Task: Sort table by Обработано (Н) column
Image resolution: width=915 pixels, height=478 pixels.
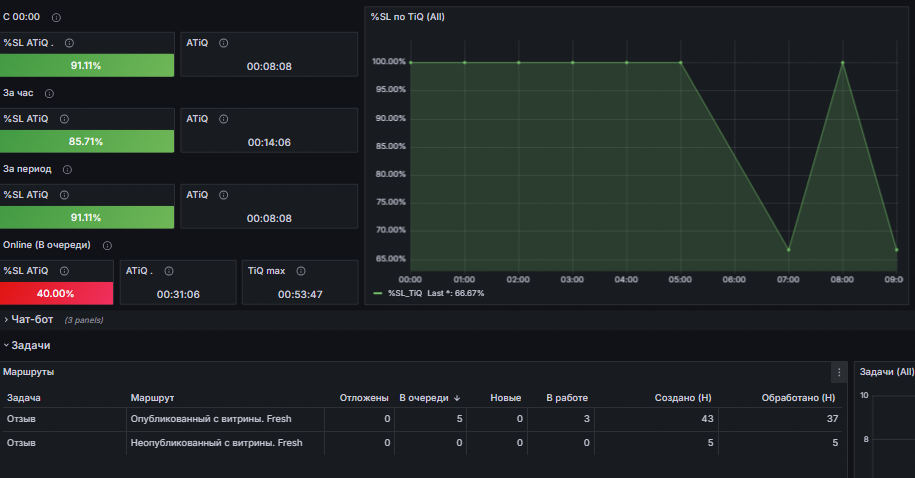Action: [798, 397]
